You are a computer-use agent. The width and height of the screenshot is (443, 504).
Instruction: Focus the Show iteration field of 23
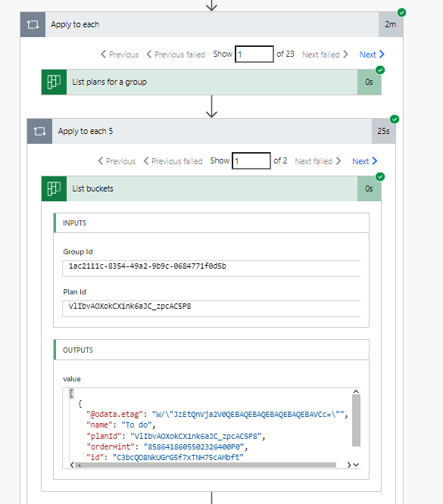[254, 54]
